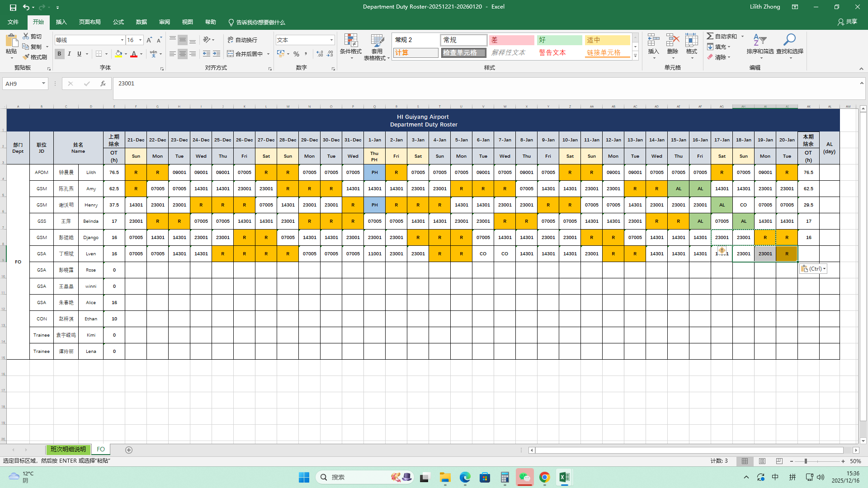This screenshot has height=488, width=868.
Task: Click the Insert Function fx icon
Action: pos(103,84)
